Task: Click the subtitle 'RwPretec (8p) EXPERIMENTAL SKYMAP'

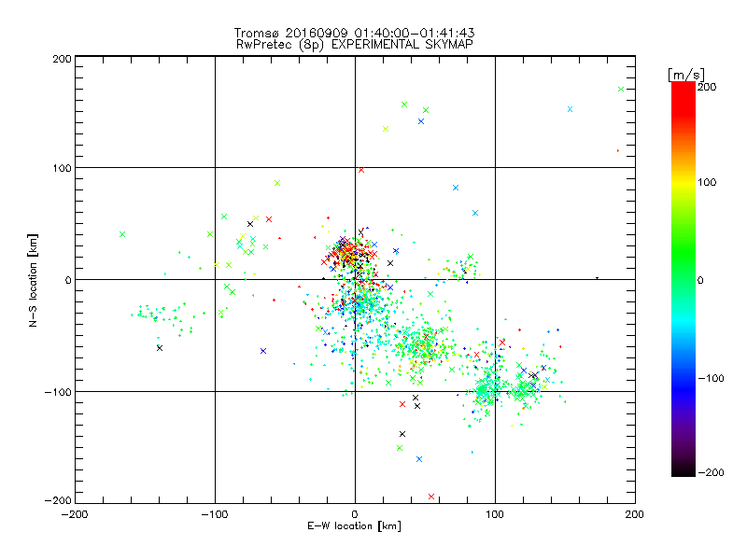Action: [x=354, y=44]
